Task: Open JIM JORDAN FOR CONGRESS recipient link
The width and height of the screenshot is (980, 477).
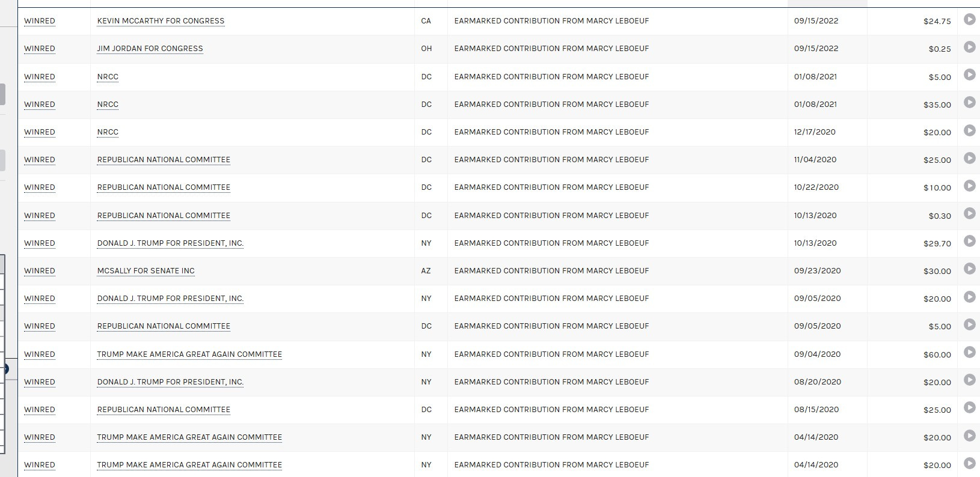Action: [x=150, y=49]
